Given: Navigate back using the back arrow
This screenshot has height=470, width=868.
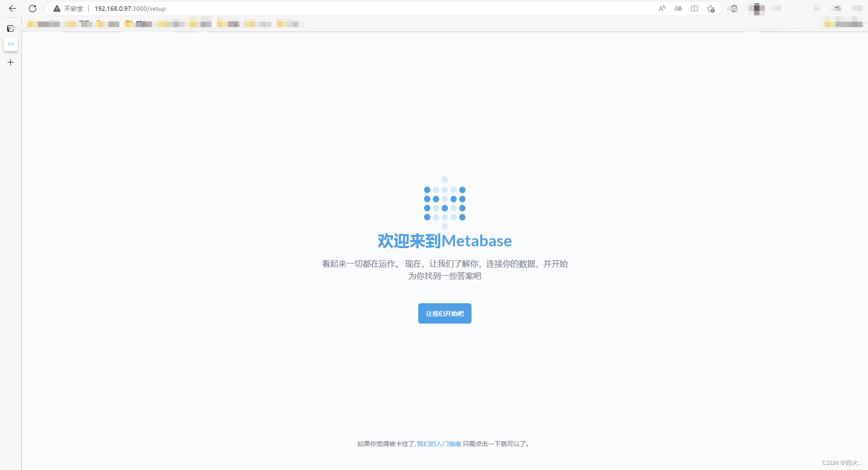Looking at the screenshot, I should pyautogui.click(x=12, y=8).
